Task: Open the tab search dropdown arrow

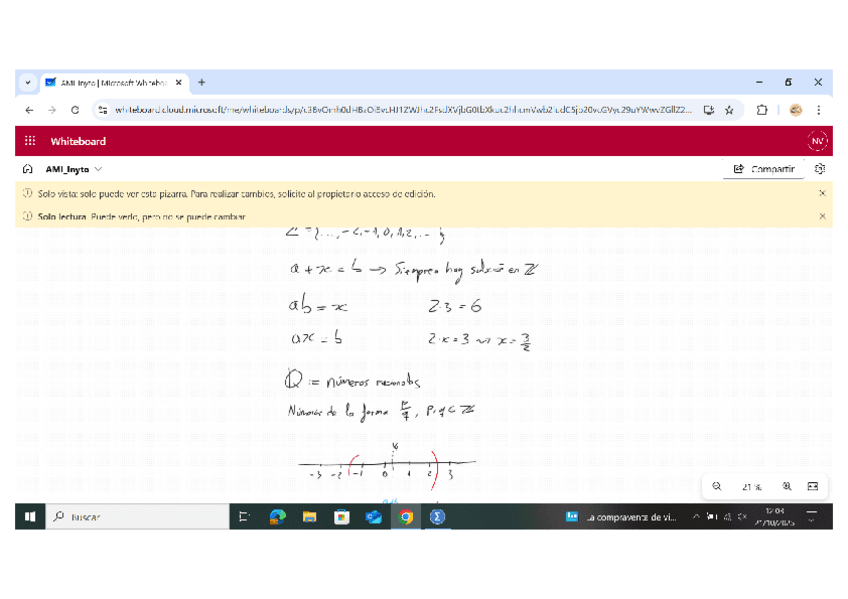Action: (28, 83)
